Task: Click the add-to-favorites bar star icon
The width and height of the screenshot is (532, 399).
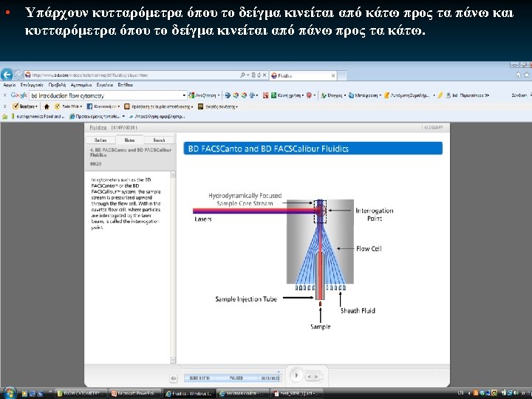Action: pyautogui.click(x=5, y=117)
